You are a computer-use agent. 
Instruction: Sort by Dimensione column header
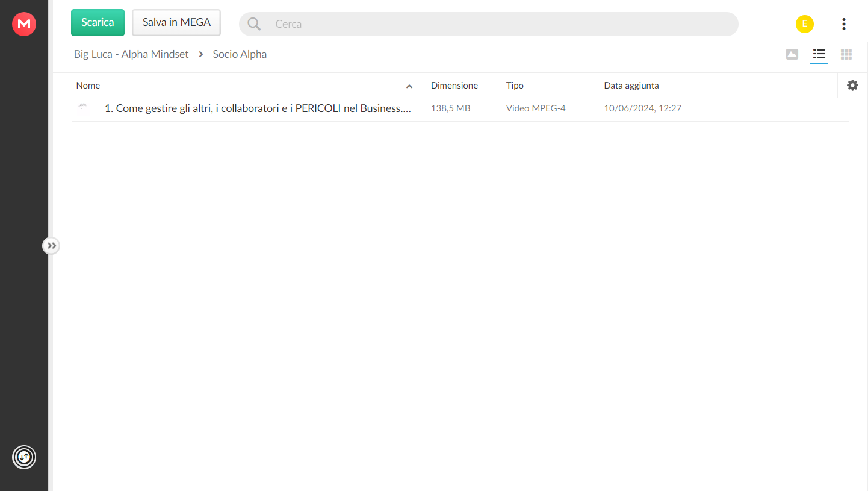tap(454, 86)
